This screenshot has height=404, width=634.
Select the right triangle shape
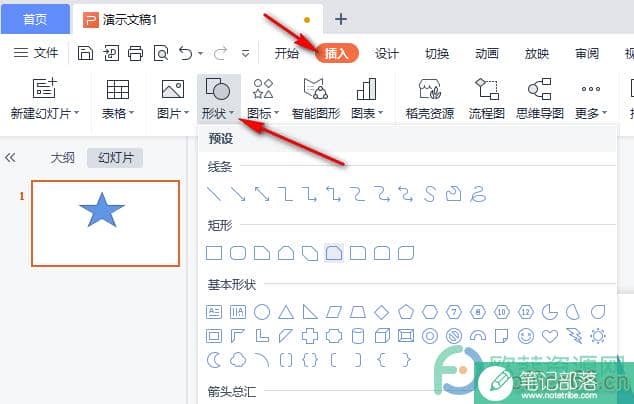[x=310, y=312]
